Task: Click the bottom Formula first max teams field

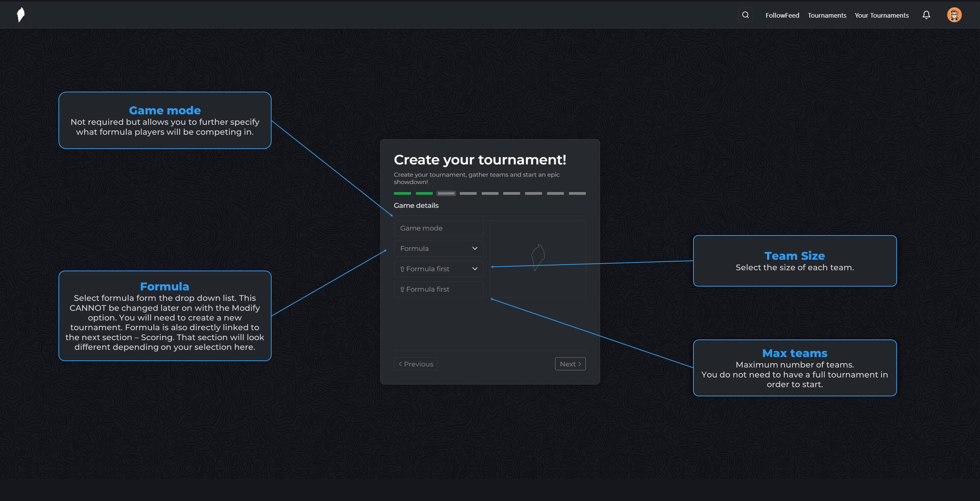Action: click(x=438, y=289)
